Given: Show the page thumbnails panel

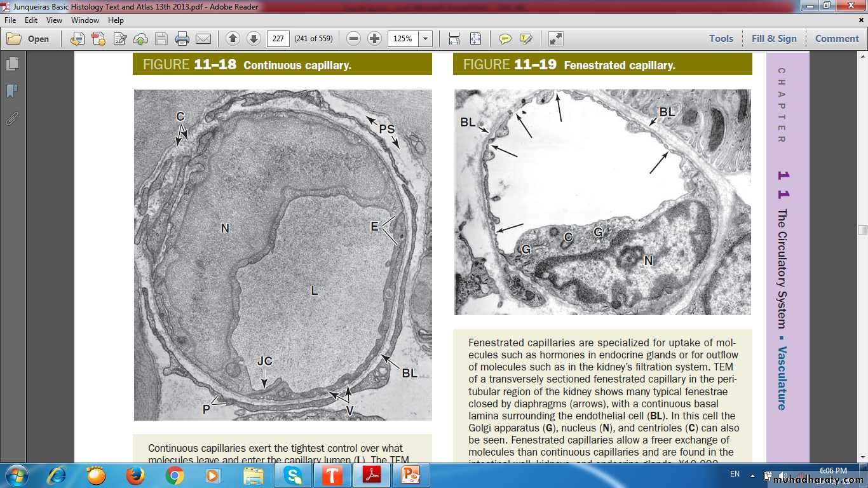Looking at the screenshot, I should 11,64.
